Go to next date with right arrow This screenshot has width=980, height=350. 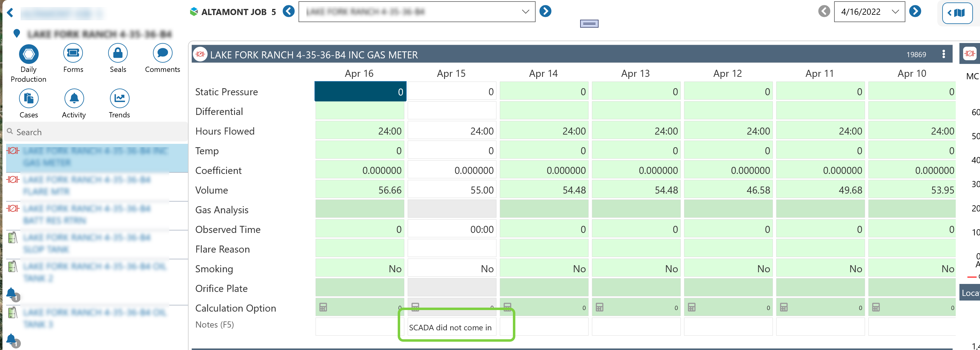tap(915, 11)
